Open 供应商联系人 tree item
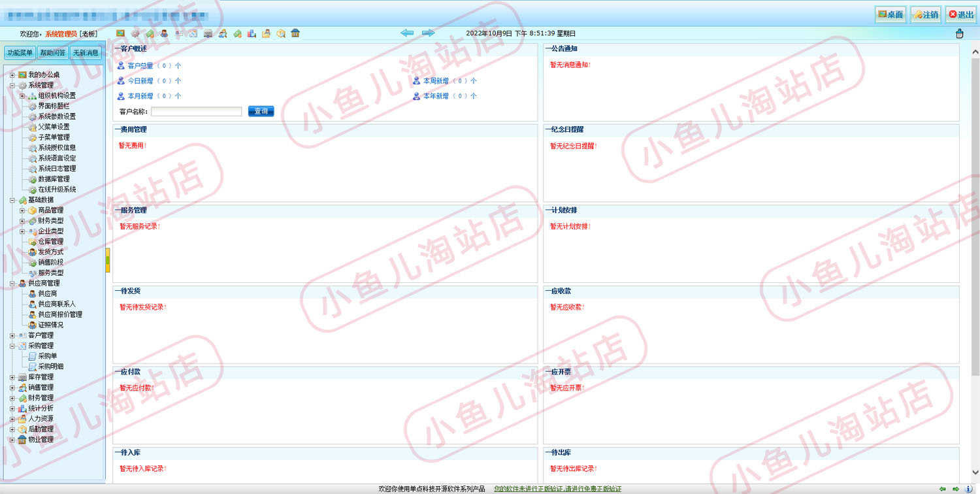The width and height of the screenshot is (980, 494). point(57,305)
